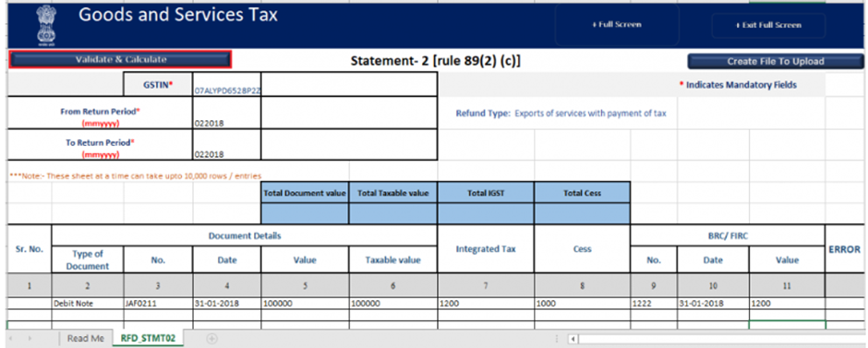Add a new sheet with plus icon
This screenshot has height=348, width=868.
point(211,339)
